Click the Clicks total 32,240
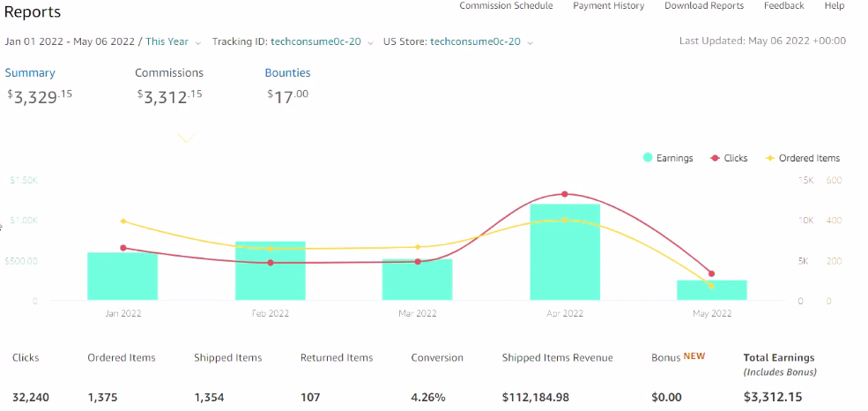The height and width of the screenshot is (411, 868). (x=31, y=397)
